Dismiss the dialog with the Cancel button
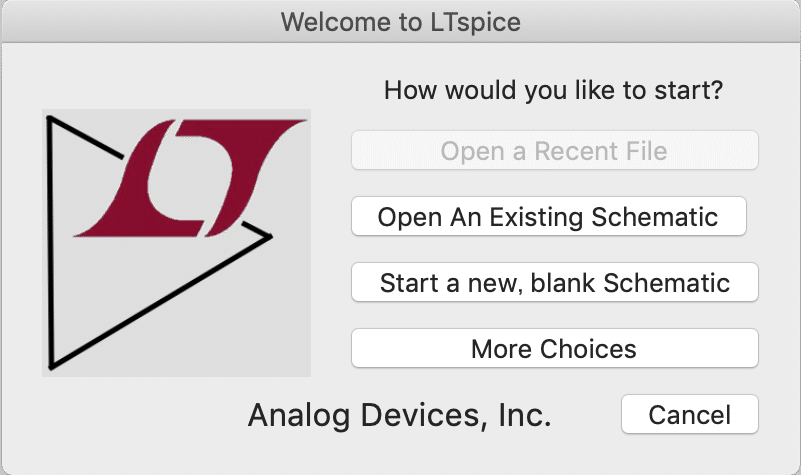Viewport: 801px width, 475px height. click(689, 415)
